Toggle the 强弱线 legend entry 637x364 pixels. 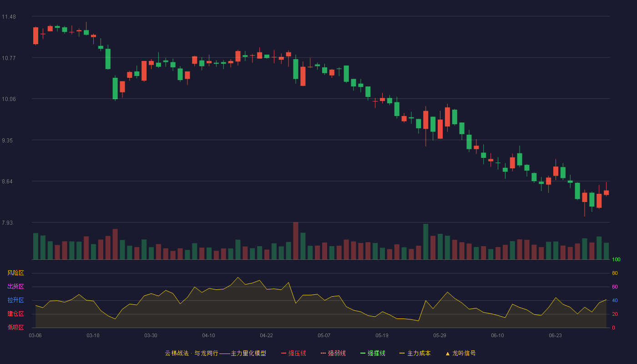pos(333,353)
